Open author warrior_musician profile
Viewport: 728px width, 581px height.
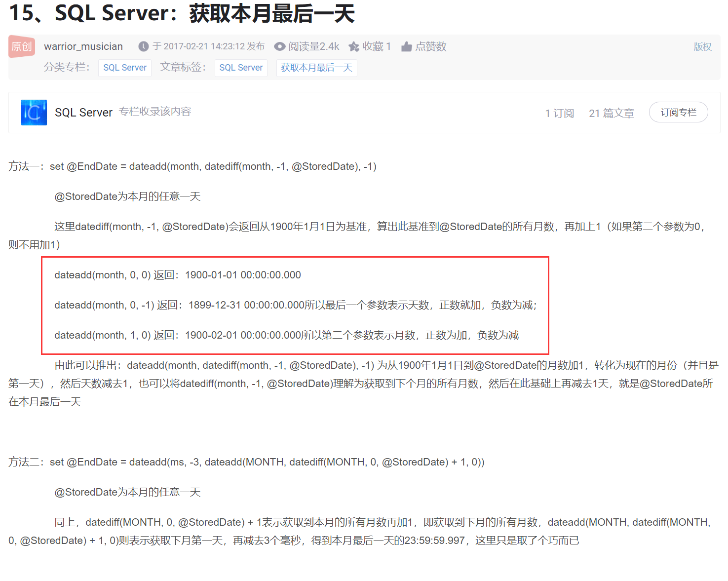coord(83,46)
